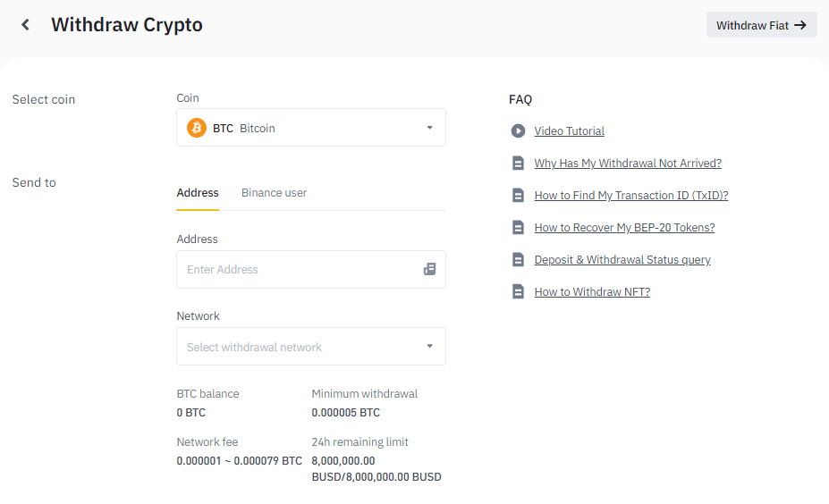Click document icon beside How to Withdraw NFT

pos(518,292)
